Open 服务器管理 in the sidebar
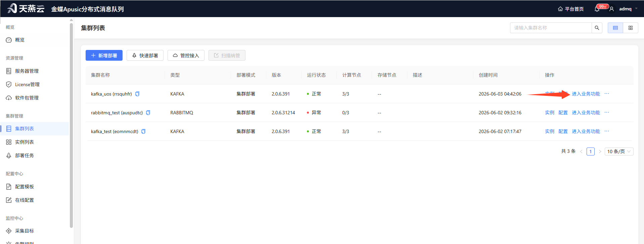 [27, 71]
